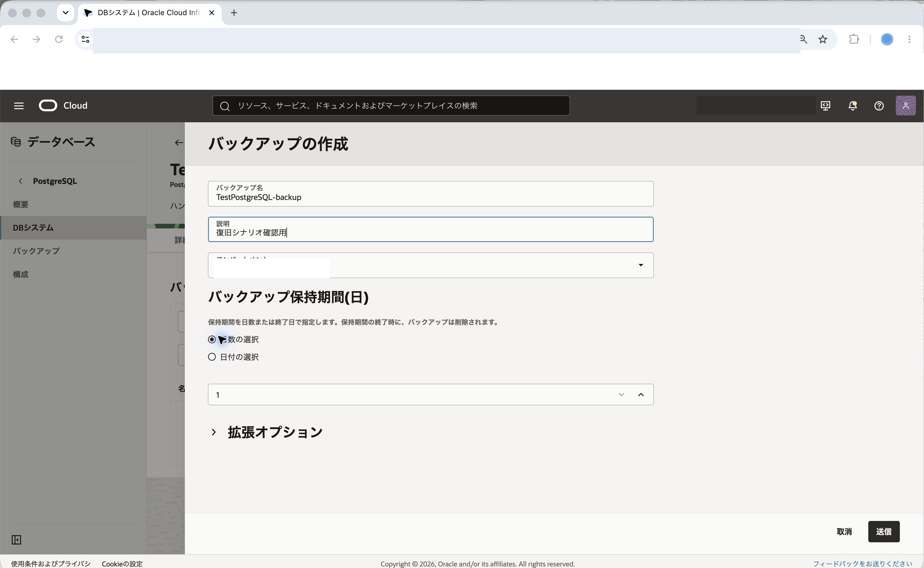
Task: Increase retention days with up chevron
Action: tap(641, 394)
